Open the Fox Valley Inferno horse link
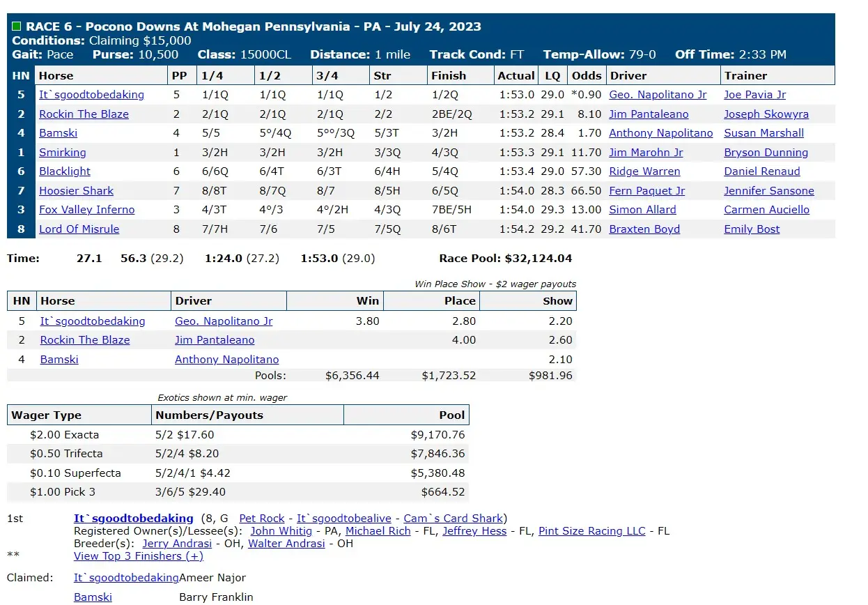Viewport: 868px width, 605px height. coord(87,210)
